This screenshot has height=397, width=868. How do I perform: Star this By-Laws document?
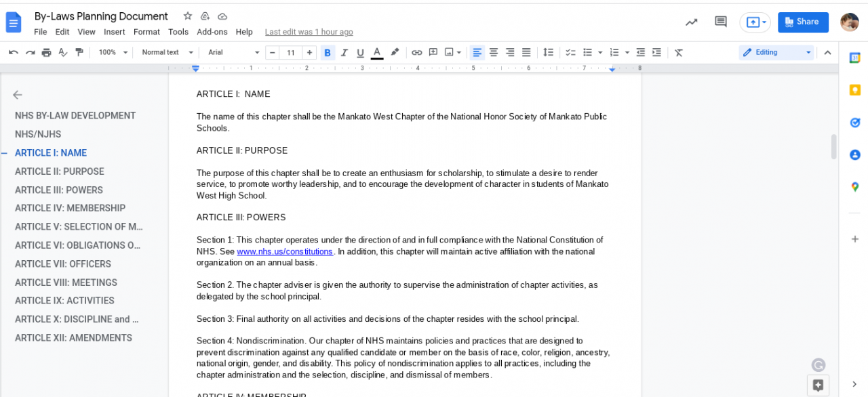[x=188, y=16]
